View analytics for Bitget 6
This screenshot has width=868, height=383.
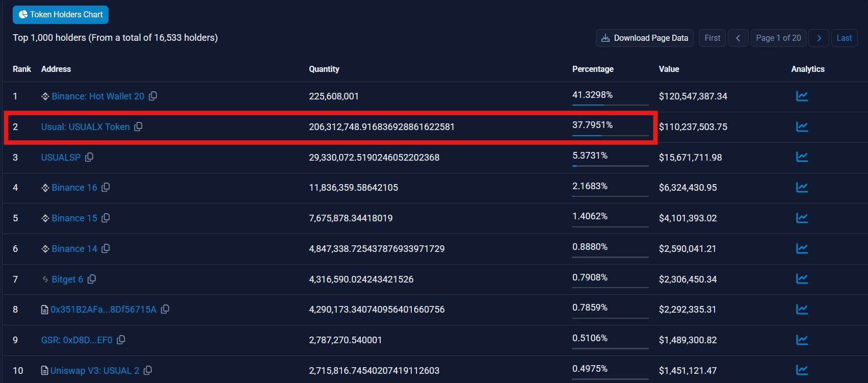pyautogui.click(x=802, y=279)
